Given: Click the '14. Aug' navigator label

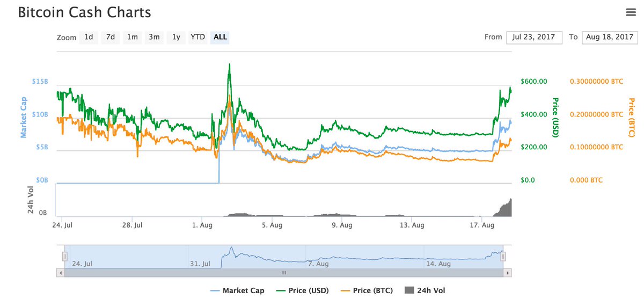Looking at the screenshot, I should pos(437,264).
